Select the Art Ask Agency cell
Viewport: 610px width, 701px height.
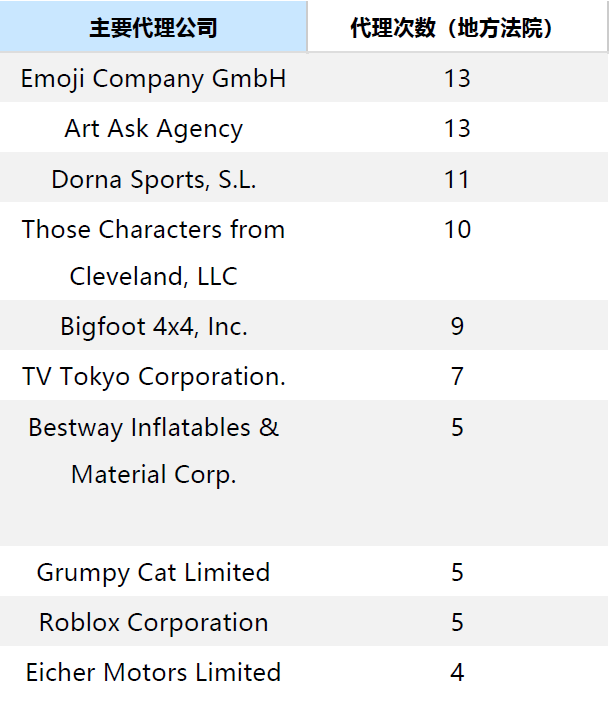click(153, 129)
